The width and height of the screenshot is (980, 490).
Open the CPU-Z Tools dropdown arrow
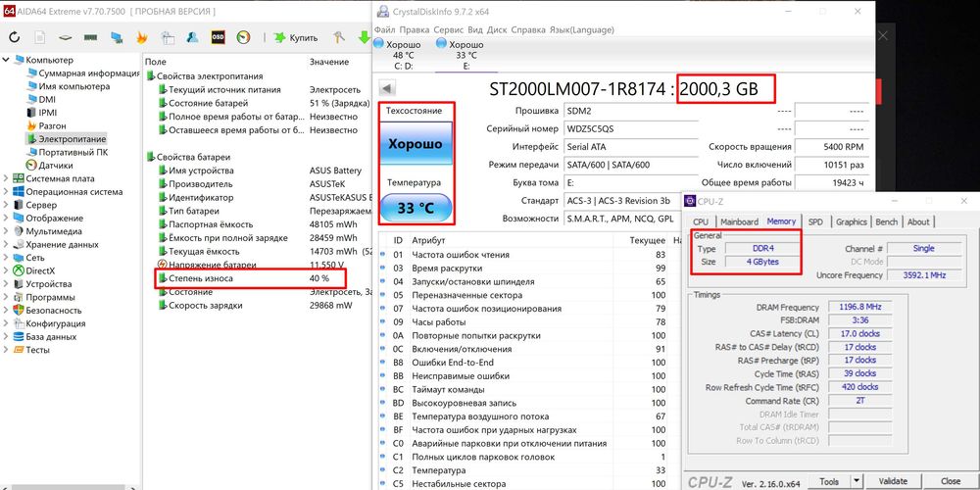857,481
